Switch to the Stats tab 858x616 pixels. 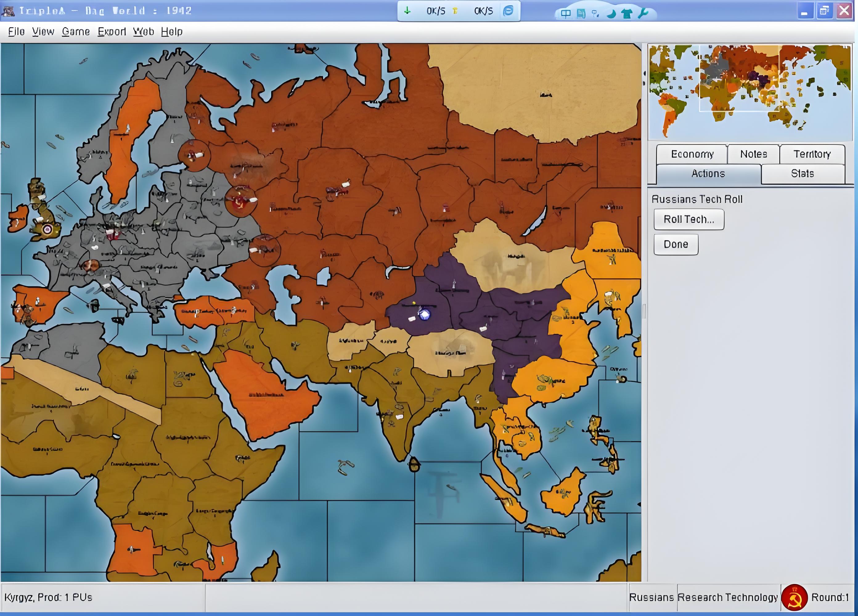click(803, 174)
